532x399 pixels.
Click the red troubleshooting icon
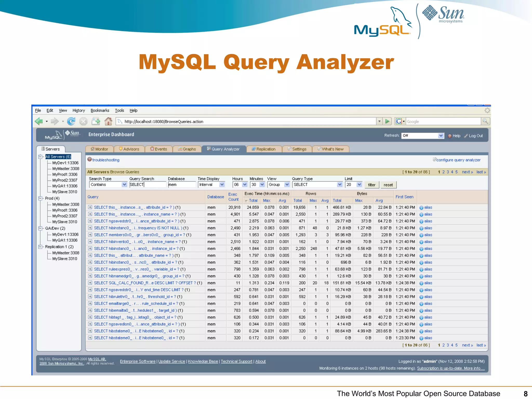(90, 159)
